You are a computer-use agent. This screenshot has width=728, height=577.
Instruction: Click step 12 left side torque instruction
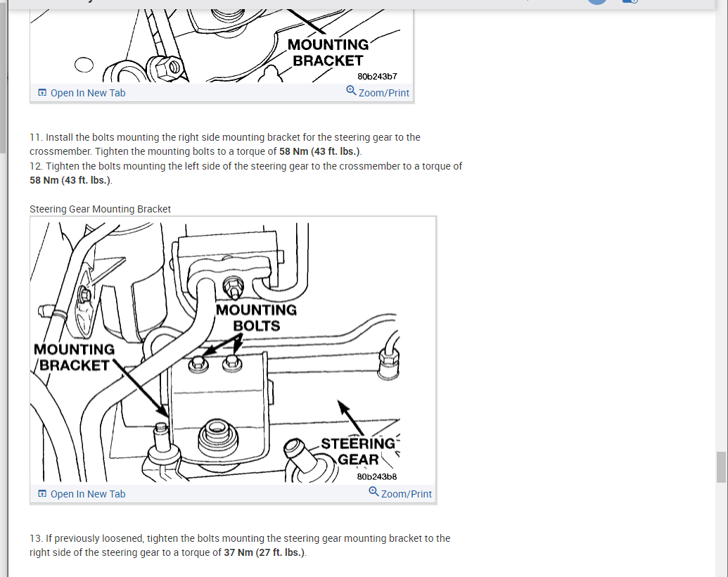tap(246, 173)
